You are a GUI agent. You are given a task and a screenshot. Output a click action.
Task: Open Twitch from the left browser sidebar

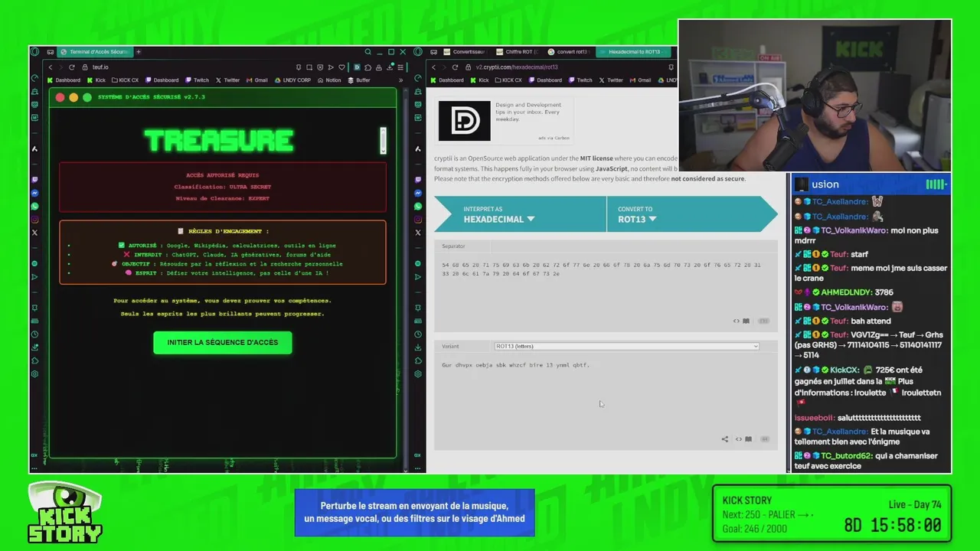coord(34,179)
